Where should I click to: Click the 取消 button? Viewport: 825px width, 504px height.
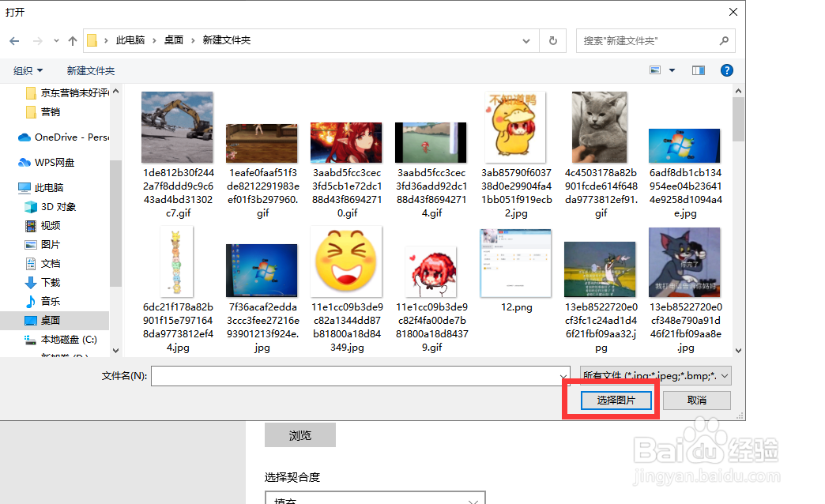pyautogui.click(x=697, y=401)
